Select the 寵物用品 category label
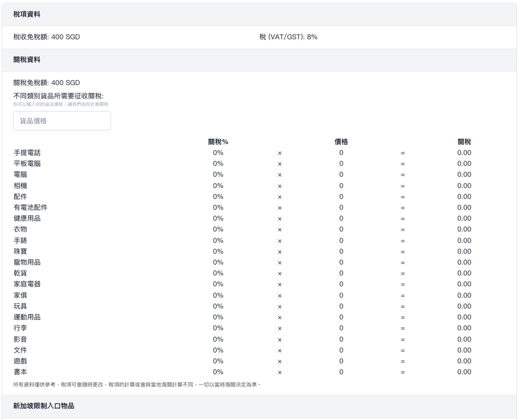The height and width of the screenshot is (420, 520). coord(27,262)
